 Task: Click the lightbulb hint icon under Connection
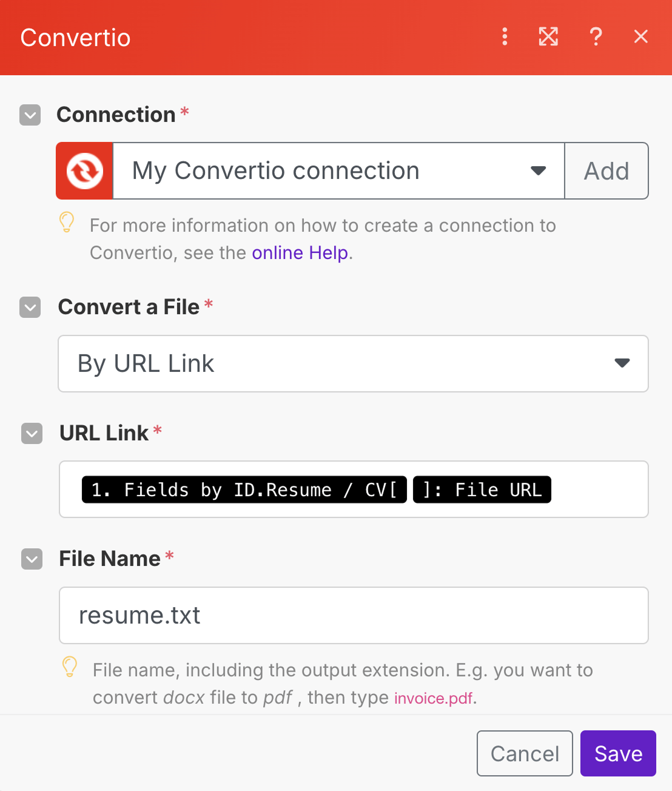67,222
